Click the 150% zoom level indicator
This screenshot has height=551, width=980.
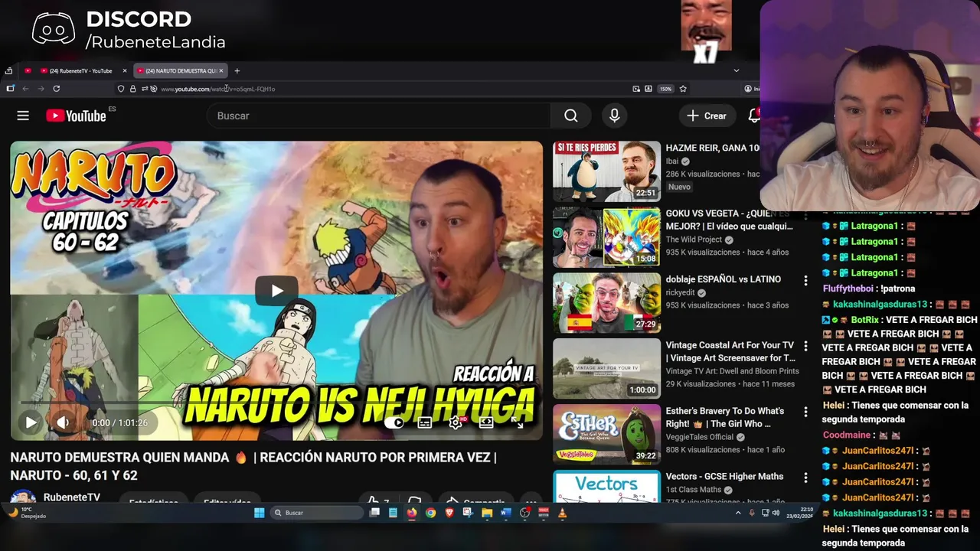(665, 89)
